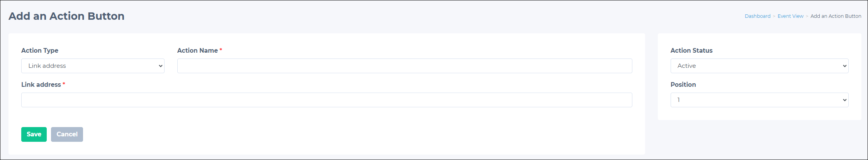The width and height of the screenshot is (868, 160).
Task: Click the Action Name field label
Action: click(197, 50)
